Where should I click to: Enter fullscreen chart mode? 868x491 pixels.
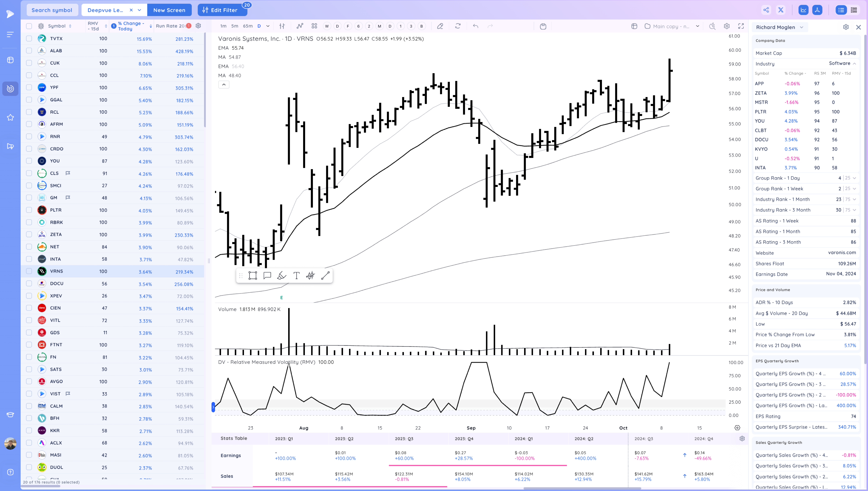pos(741,26)
